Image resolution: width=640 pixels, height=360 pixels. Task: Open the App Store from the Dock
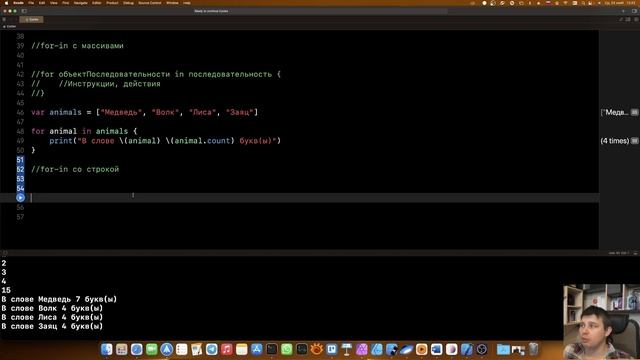point(257,349)
